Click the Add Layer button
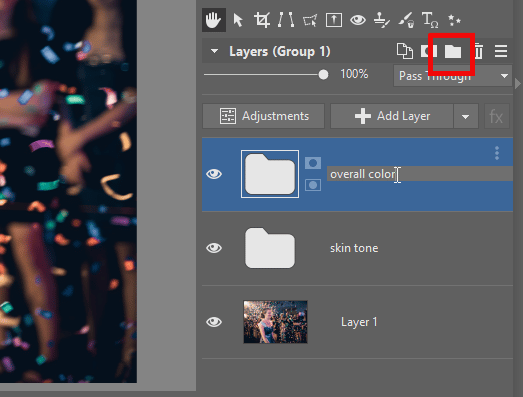The image size is (523, 397). [x=392, y=116]
